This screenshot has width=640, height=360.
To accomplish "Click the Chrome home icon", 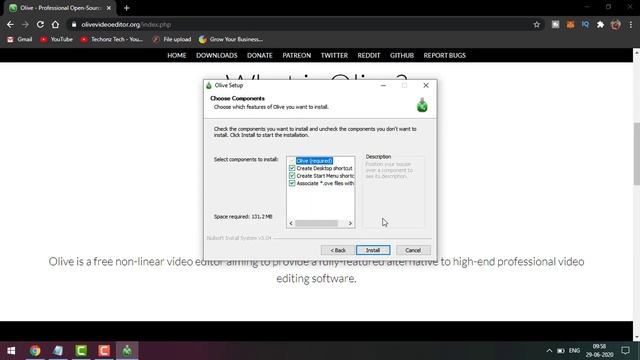I will pyautogui.click(x=55, y=24).
